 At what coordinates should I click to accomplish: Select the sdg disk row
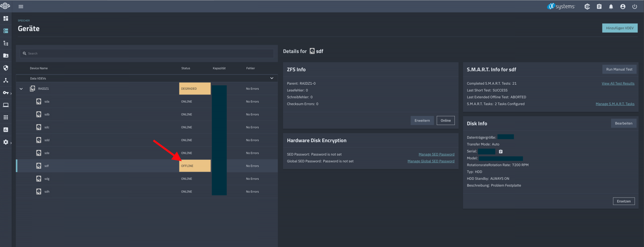[x=147, y=179]
